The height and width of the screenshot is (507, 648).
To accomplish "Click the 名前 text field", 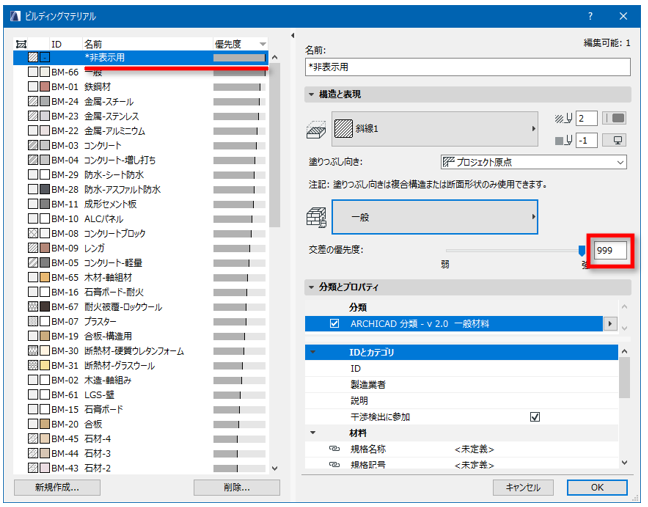I will click(467, 67).
